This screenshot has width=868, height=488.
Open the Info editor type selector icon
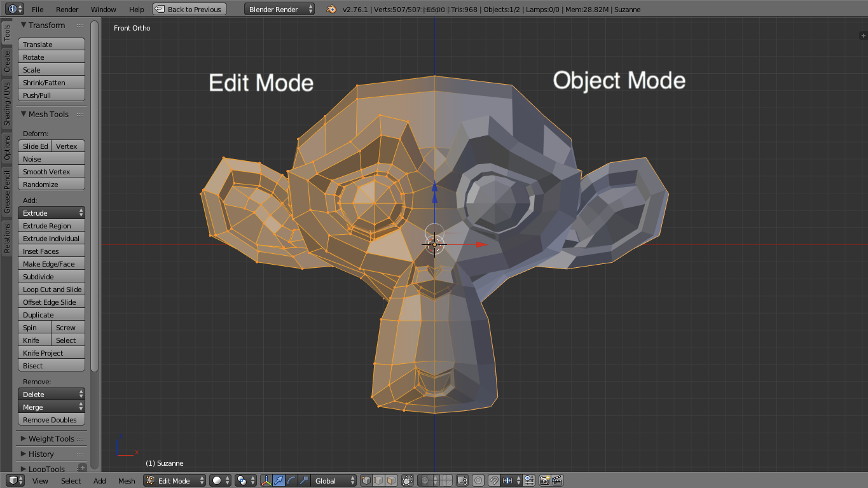[x=15, y=9]
